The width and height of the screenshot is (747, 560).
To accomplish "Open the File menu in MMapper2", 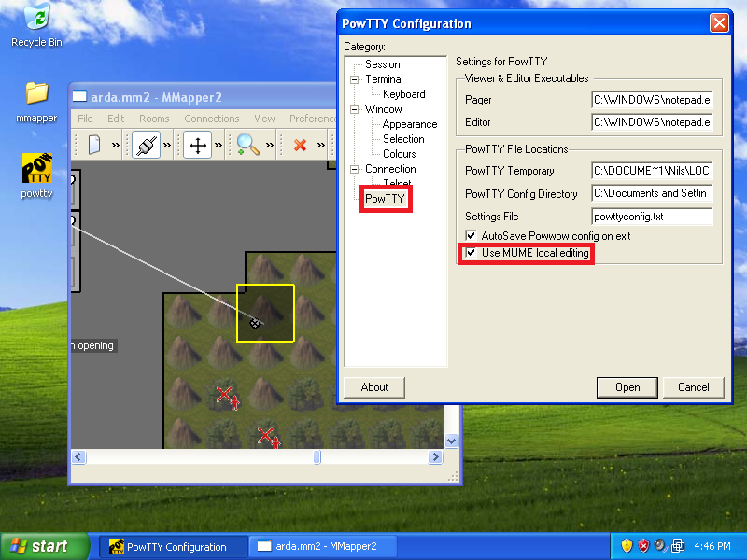I will pyautogui.click(x=85, y=119).
